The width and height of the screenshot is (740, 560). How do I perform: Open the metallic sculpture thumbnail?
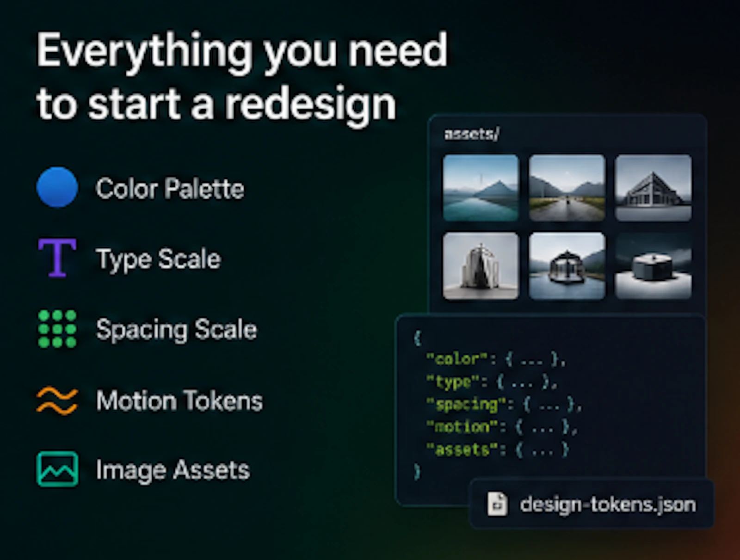pos(481,266)
